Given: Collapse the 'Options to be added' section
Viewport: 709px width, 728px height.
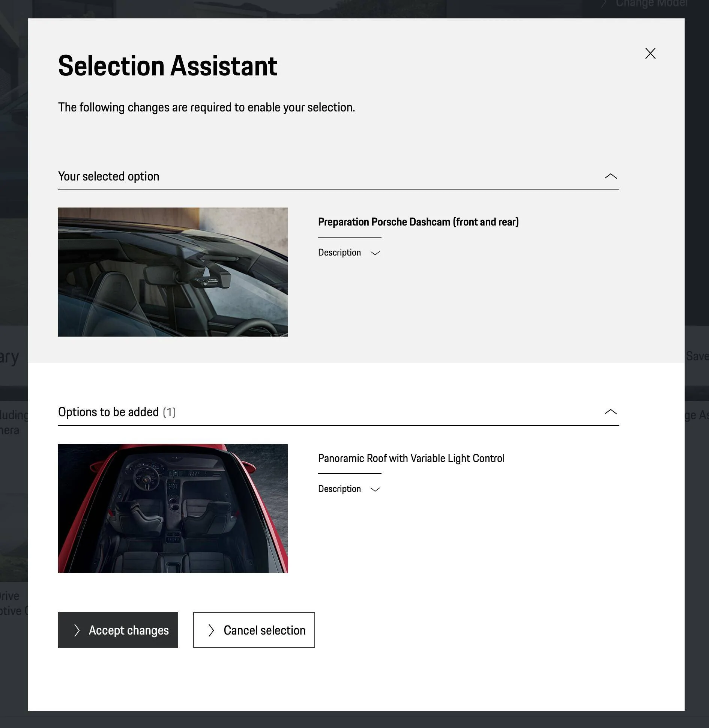Looking at the screenshot, I should pos(610,412).
